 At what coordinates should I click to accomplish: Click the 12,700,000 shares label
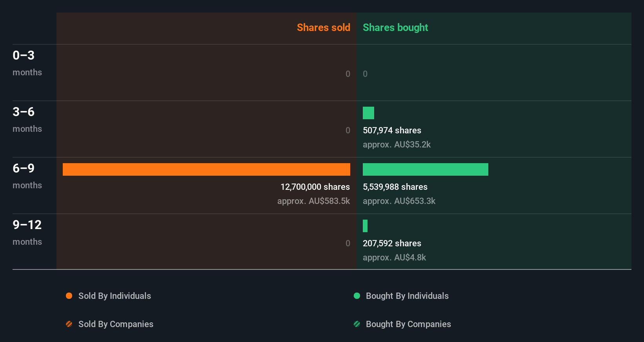pyautogui.click(x=315, y=187)
